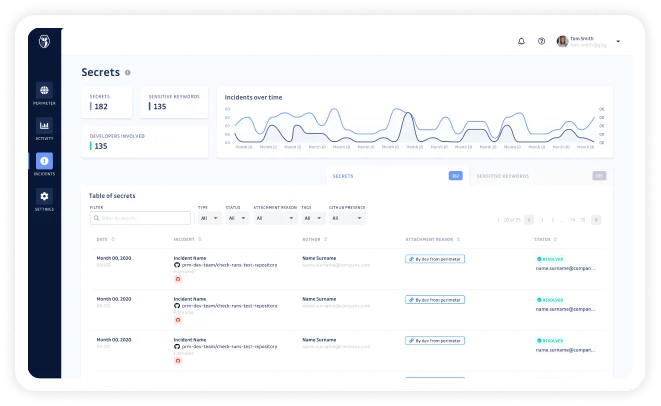The height and width of the screenshot is (406, 661).
Task: Click the Sensitive Keywords 135 stat card
Action: [x=174, y=102]
